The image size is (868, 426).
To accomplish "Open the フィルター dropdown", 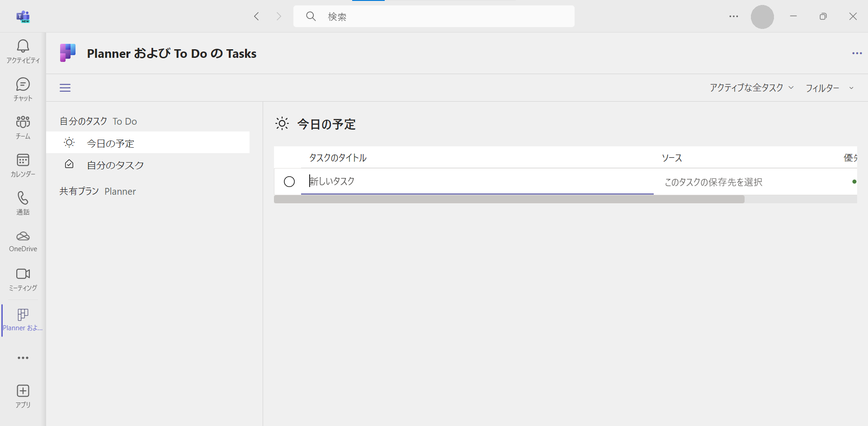I will [830, 88].
